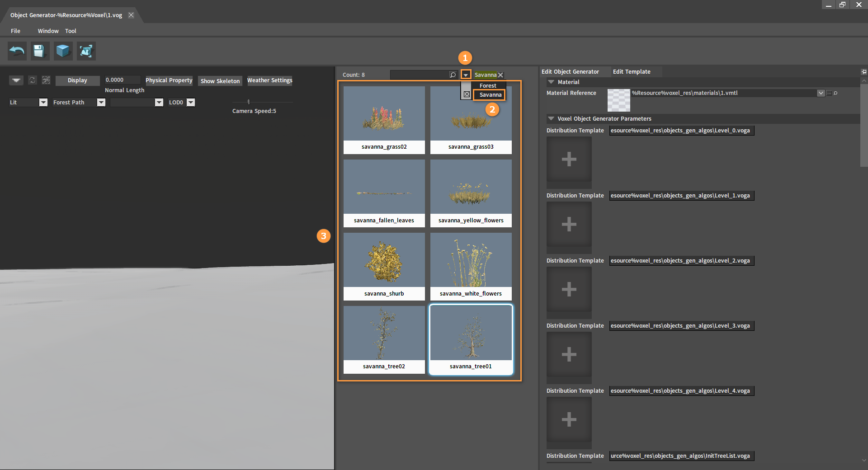
Task: Click the blue cube toolbar icon
Action: [63, 51]
